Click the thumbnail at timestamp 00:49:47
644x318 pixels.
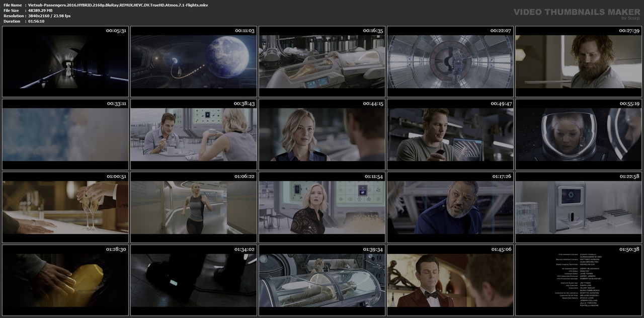pos(450,134)
